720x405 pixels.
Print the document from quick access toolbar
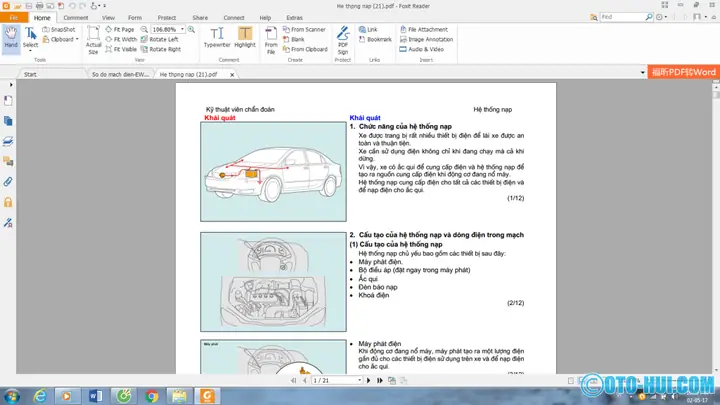(x=39, y=6)
